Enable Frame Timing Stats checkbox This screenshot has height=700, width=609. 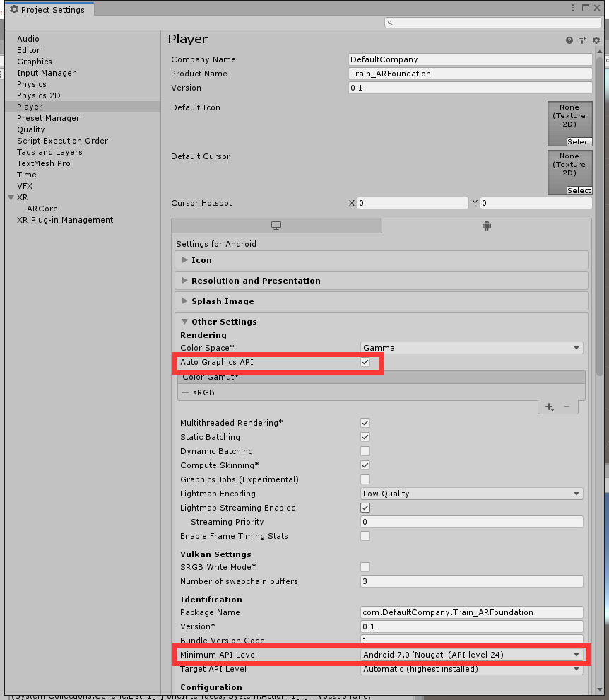(x=365, y=536)
